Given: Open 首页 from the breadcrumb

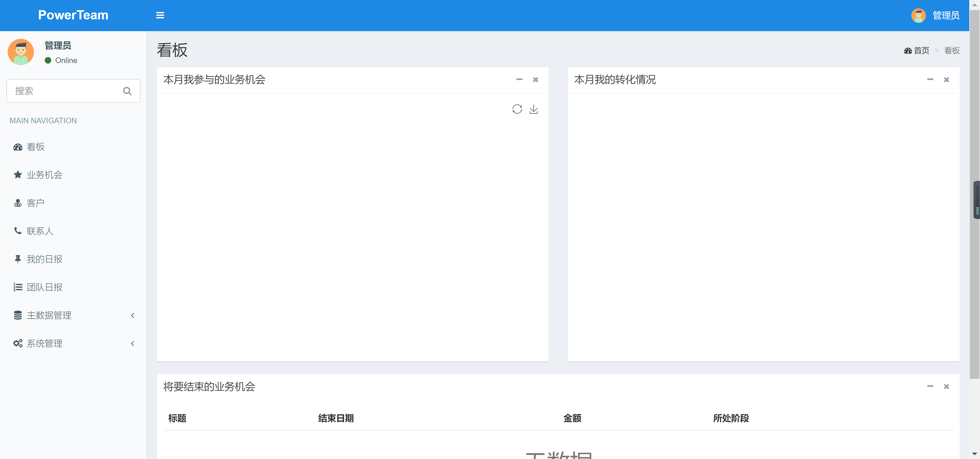Looking at the screenshot, I should pos(922,50).
